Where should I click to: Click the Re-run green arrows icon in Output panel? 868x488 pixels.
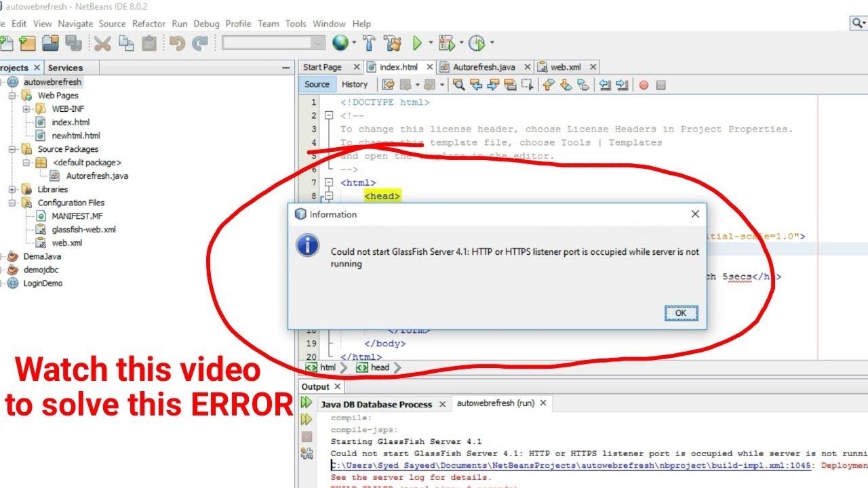pyautogui.click(x=307, y=403)
